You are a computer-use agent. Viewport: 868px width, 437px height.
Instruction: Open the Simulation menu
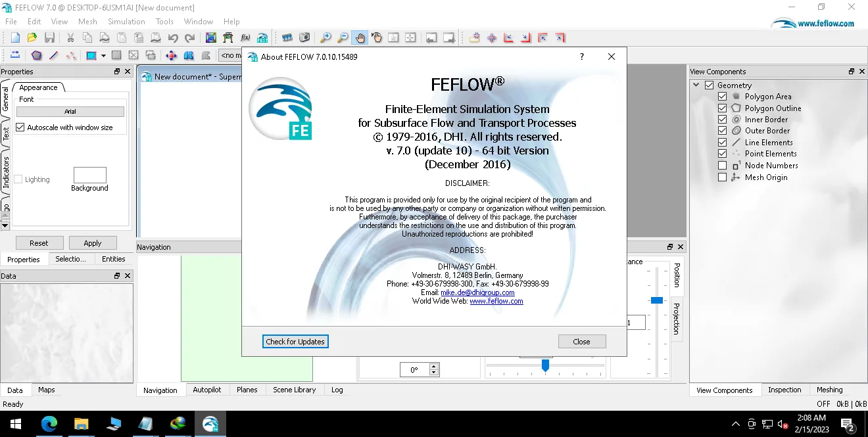coord(126,22)
